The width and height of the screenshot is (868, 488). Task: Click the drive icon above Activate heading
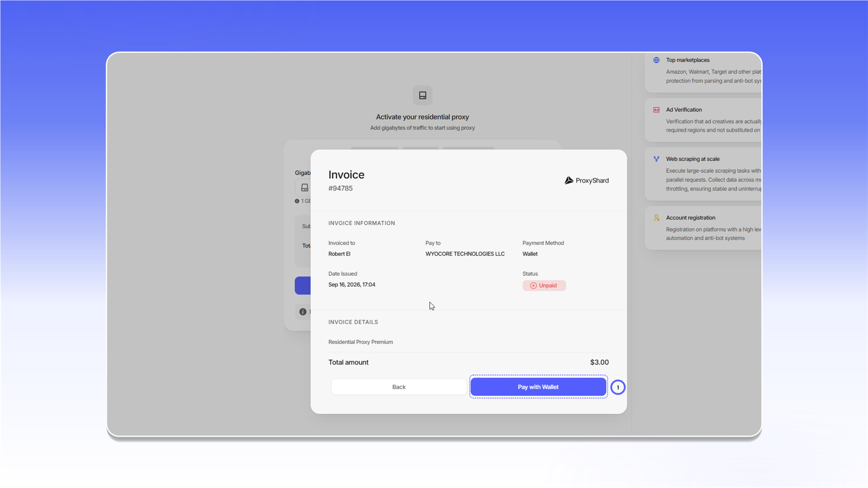[x=423, y=95]
